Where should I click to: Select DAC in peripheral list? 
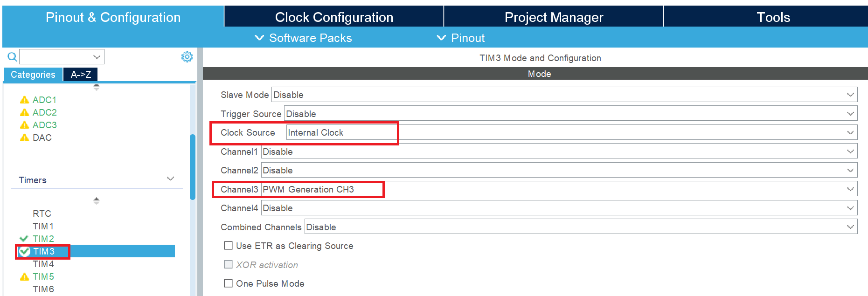point(42,138)
